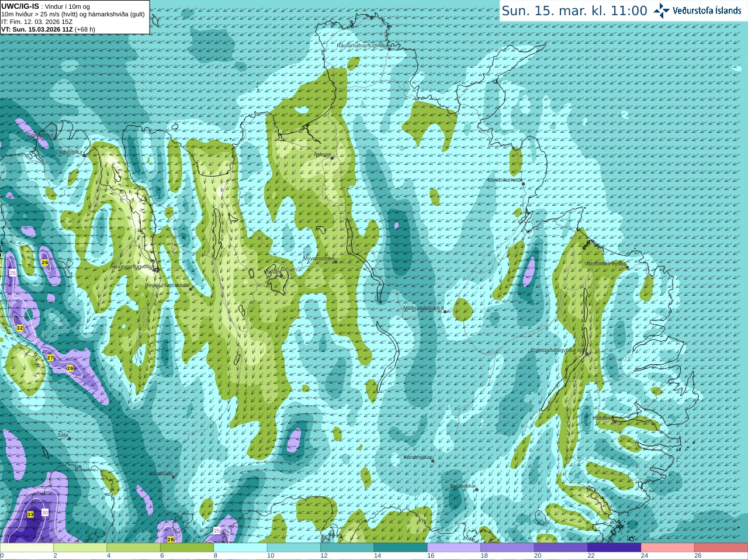Click the Sandvíkurheiði station label
Viewport: 748px width, 560px height.
point(505,180)
